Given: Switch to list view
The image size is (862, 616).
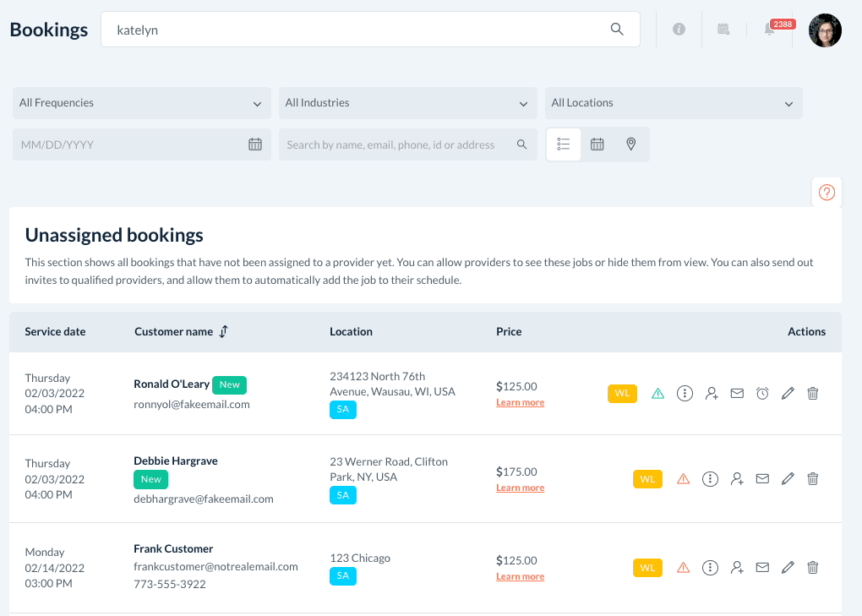Looking at the screenshot, I should (564, 144).
